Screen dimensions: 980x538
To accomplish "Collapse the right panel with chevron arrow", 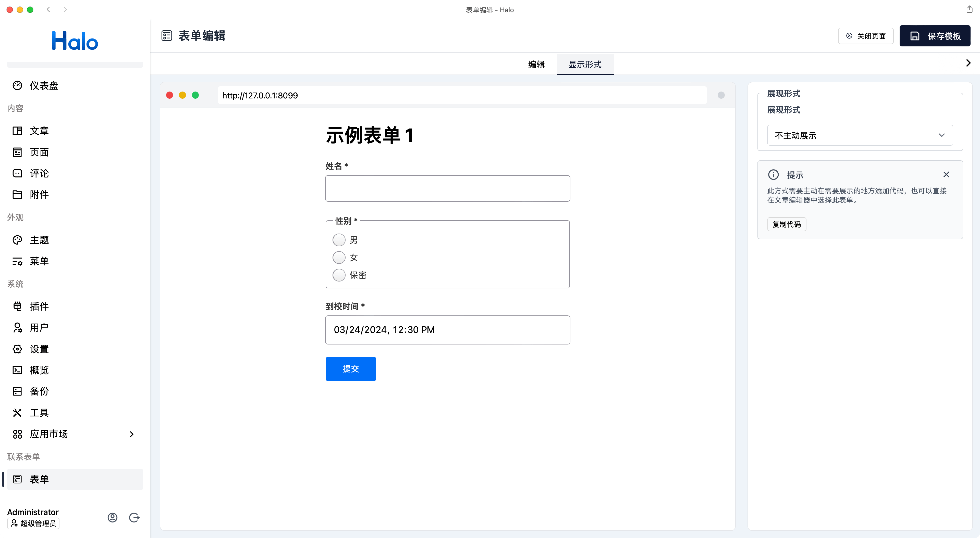I will click(x=968, y=63).
